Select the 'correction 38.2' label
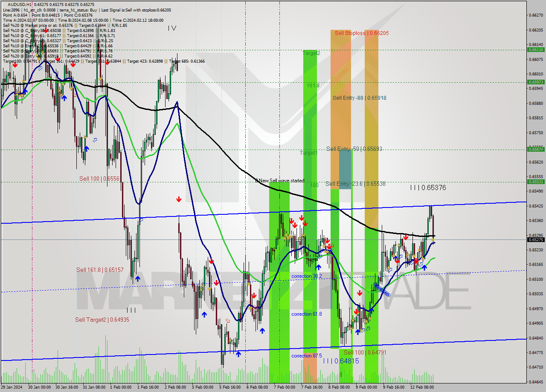This screenshot has width=546, height=392. 307,276
